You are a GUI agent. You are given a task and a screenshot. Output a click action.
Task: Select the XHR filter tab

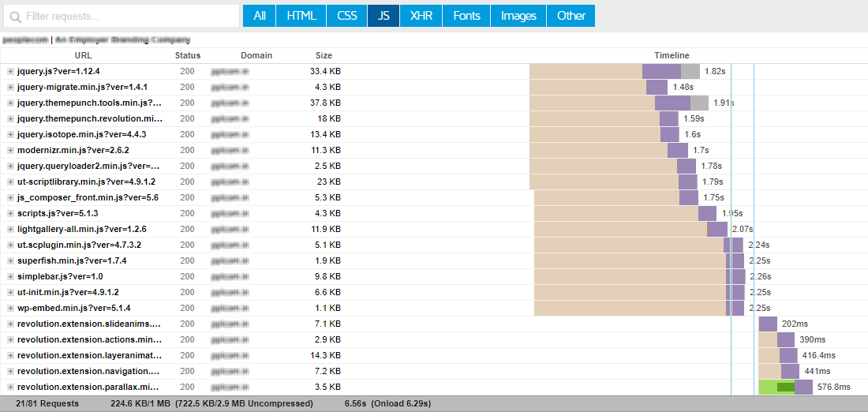[421, 16]
